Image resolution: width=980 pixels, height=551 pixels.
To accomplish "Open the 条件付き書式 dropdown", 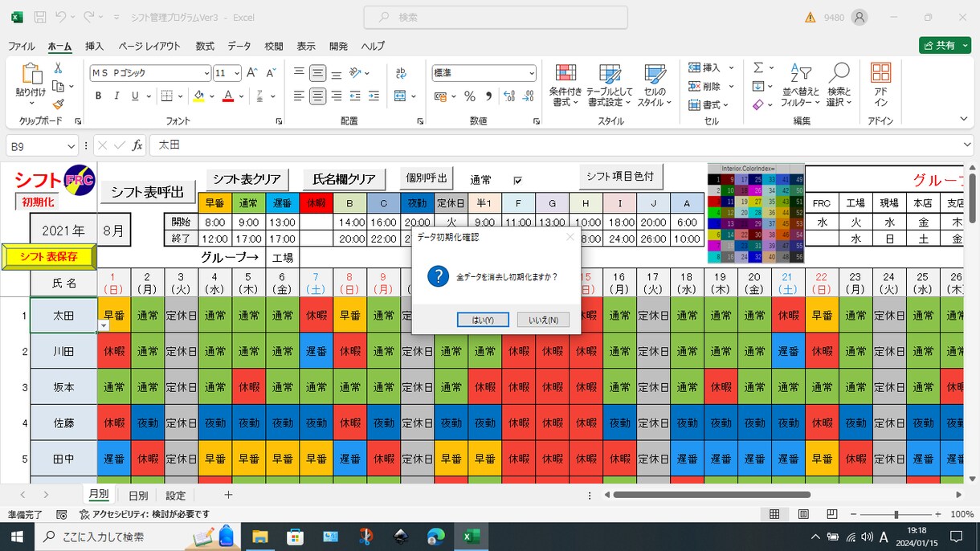I will 566,86.
